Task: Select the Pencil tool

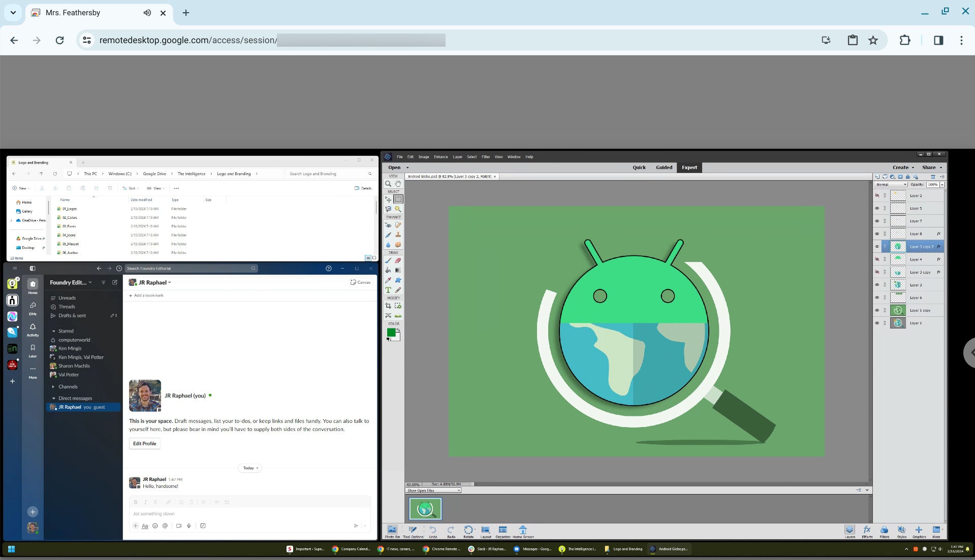Action: coord(398,290)
